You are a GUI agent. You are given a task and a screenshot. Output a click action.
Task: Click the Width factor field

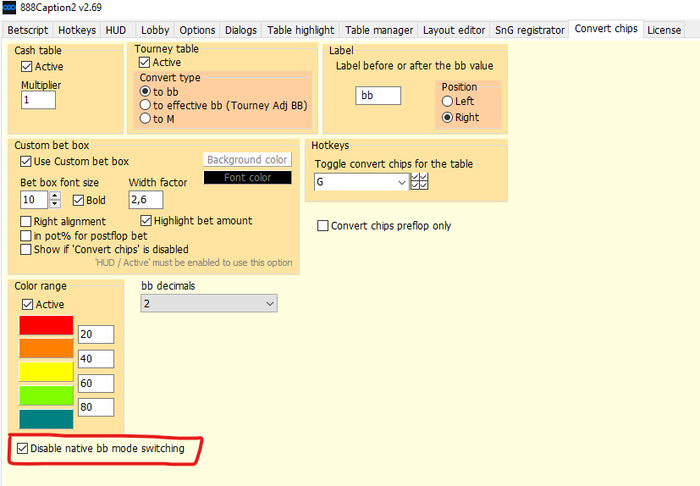click(x=146, y=199)
